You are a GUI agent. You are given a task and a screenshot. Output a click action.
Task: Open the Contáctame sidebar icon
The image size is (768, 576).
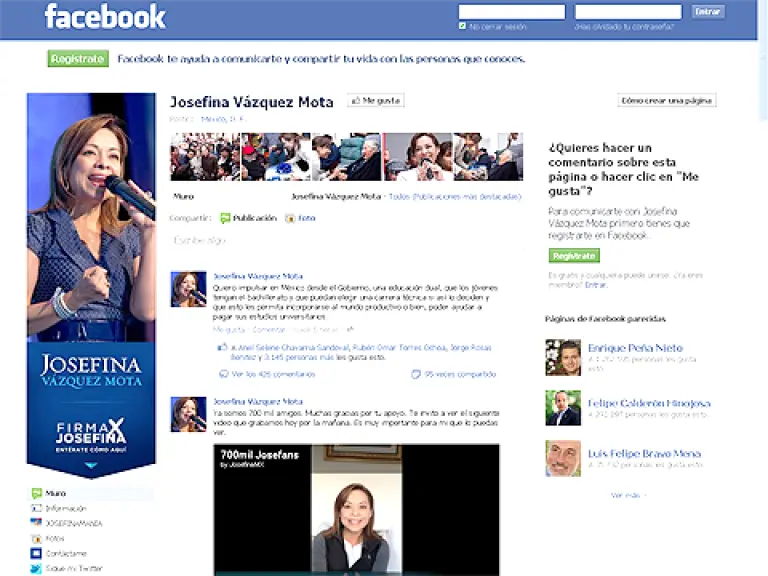click(x=37, y=553)
